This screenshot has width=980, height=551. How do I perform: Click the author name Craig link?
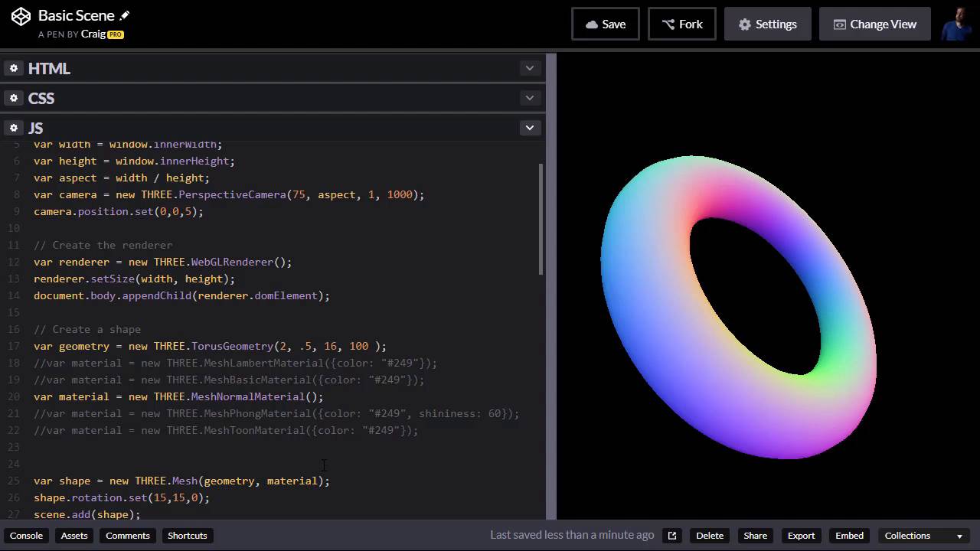(x=93, y=34)
